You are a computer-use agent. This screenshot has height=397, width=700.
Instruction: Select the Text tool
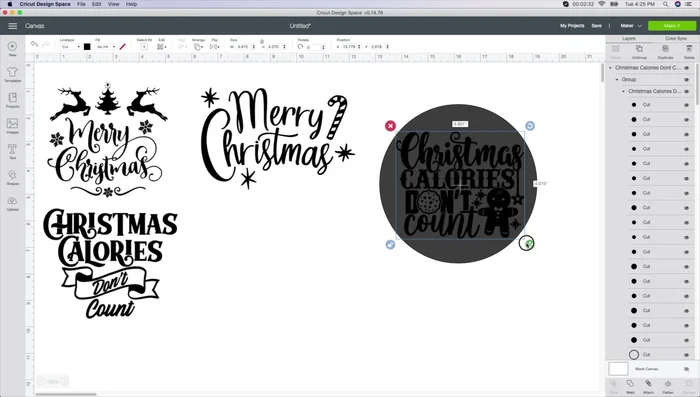tap(12, 149)
